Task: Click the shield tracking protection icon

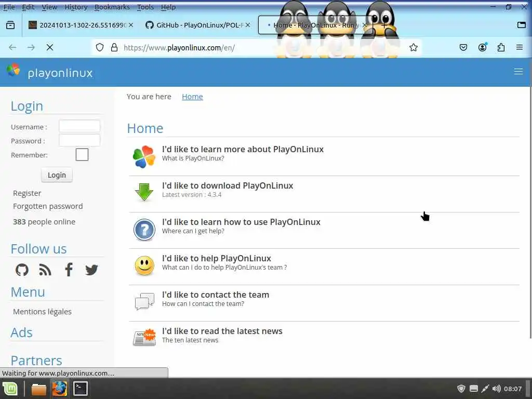Action: tap(100, 47)
